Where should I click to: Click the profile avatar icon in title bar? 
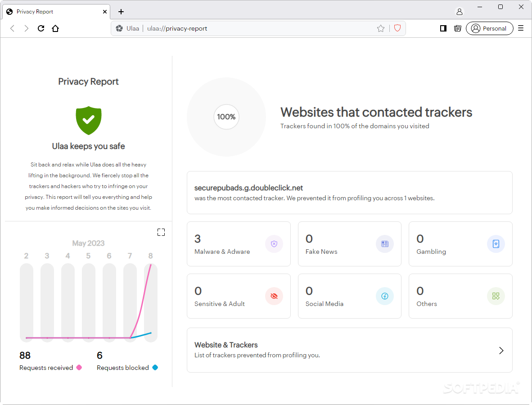click(x=460, y=12)
